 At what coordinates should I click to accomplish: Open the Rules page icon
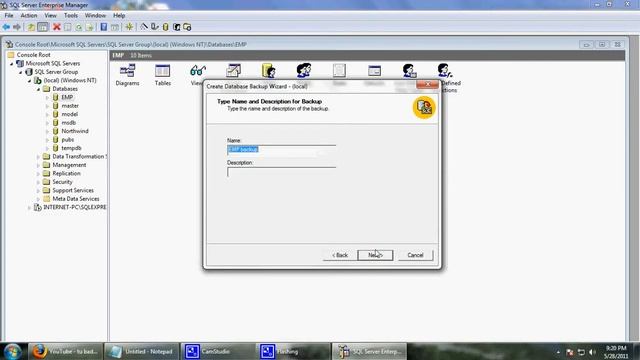(x=339, y=71)
